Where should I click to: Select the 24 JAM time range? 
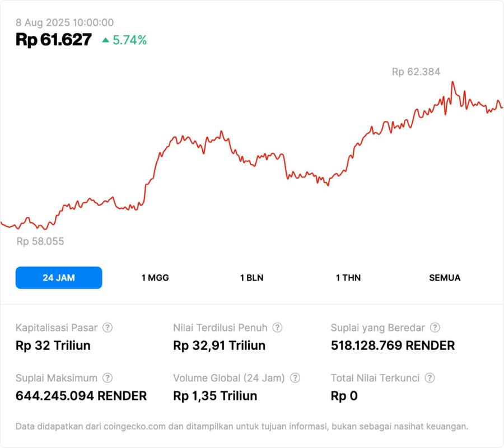59,278
